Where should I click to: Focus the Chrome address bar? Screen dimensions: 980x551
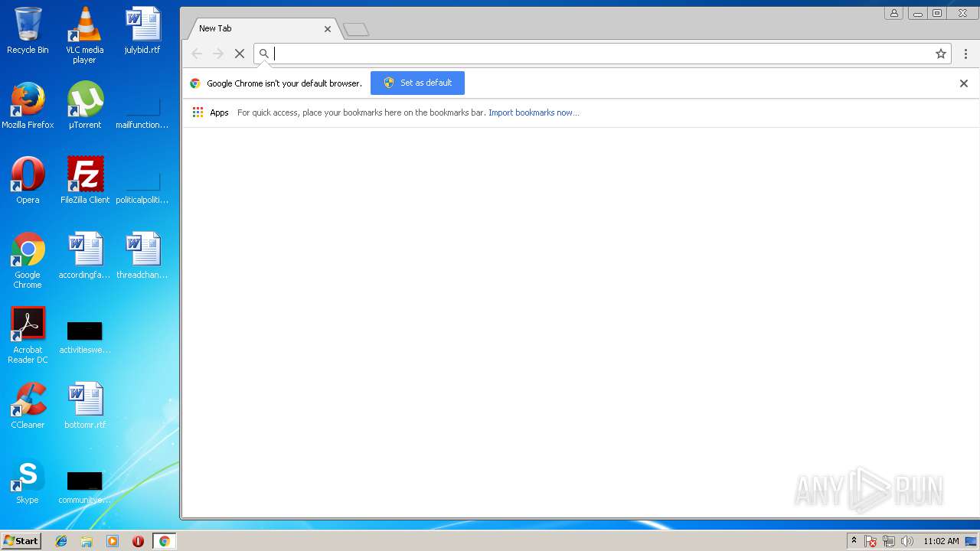(602, 54)
